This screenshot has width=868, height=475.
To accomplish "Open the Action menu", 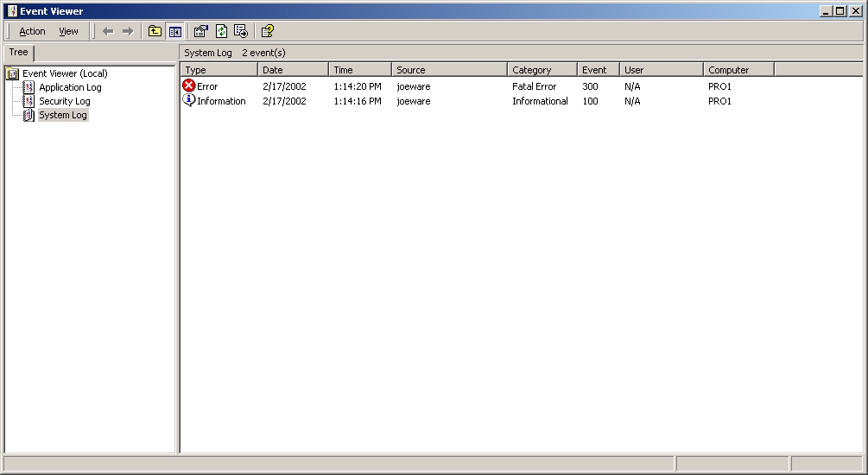I will point(32,31).
